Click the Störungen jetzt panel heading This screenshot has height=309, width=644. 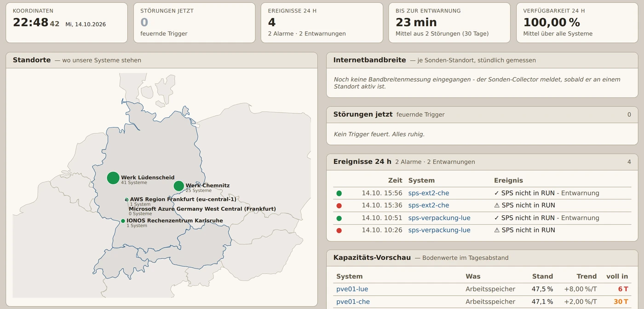tap(363, 114)
